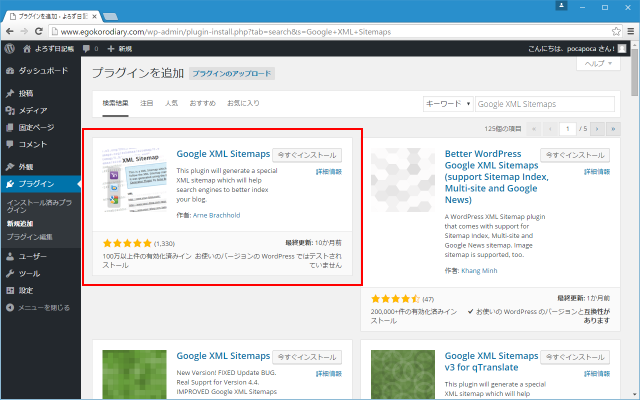640x400 pixels.
Task: Open author link Arne Brachhold
Action: [x=216, y=215]
